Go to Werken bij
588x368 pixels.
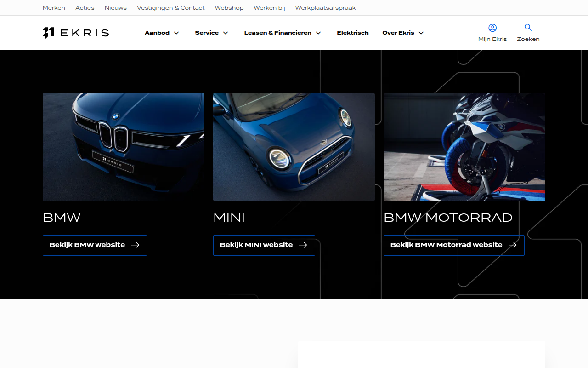(x=270, y=8)
